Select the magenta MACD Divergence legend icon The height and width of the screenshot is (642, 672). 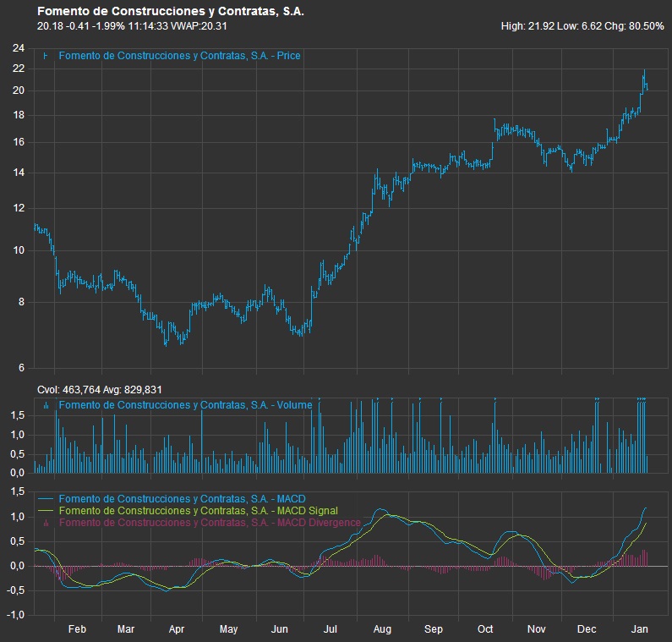(46, 523)
